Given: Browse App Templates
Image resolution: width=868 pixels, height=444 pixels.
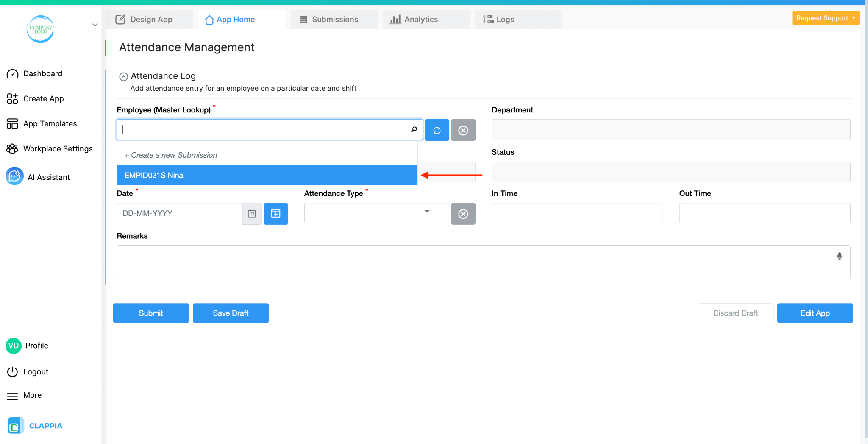Looking at the screenshot, I should coord(50,123).
